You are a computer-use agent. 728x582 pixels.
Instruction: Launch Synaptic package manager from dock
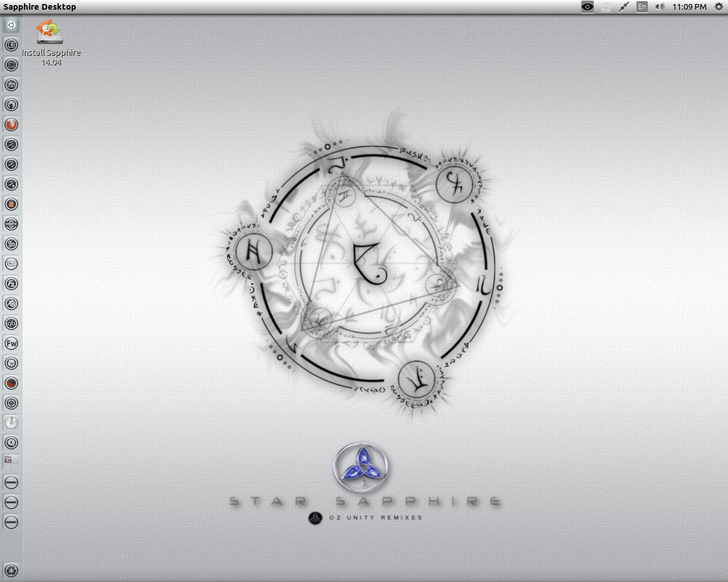click(x=11, y=224)
